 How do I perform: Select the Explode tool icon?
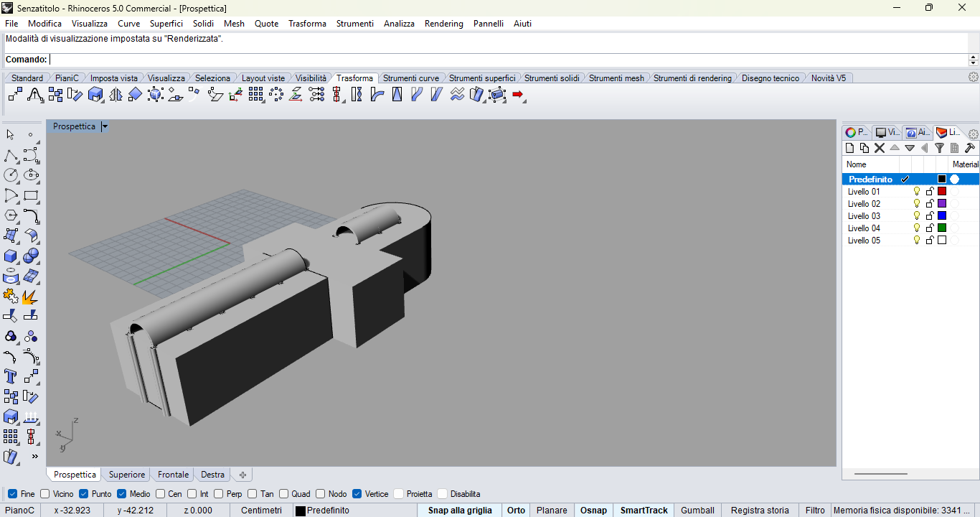coord(30,296)
